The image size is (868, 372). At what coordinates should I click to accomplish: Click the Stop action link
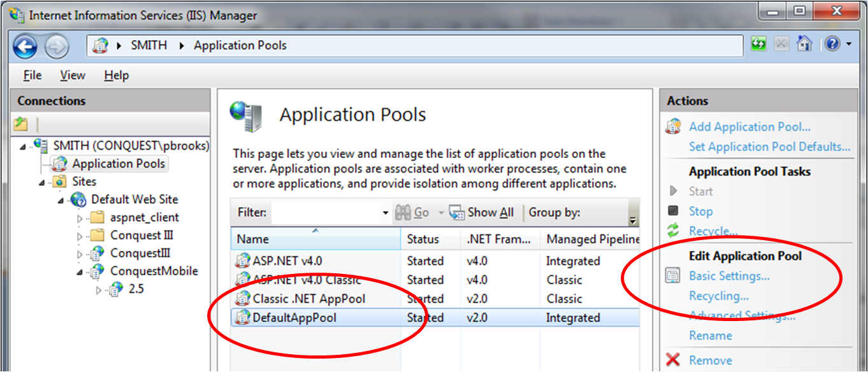[x=700, y=211]
